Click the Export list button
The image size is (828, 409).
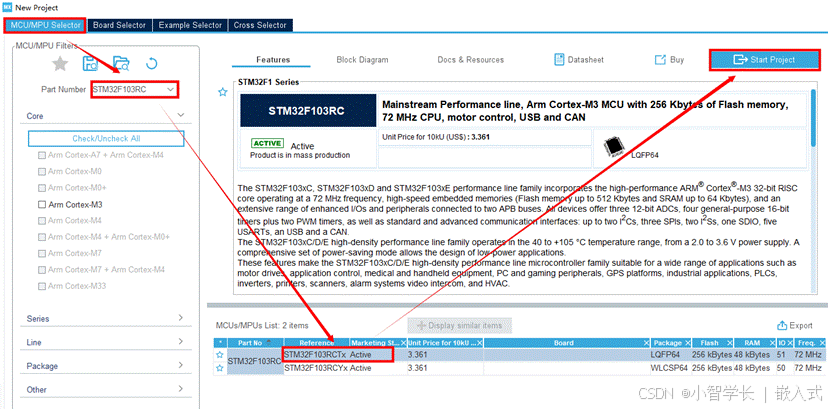(795, 326)
